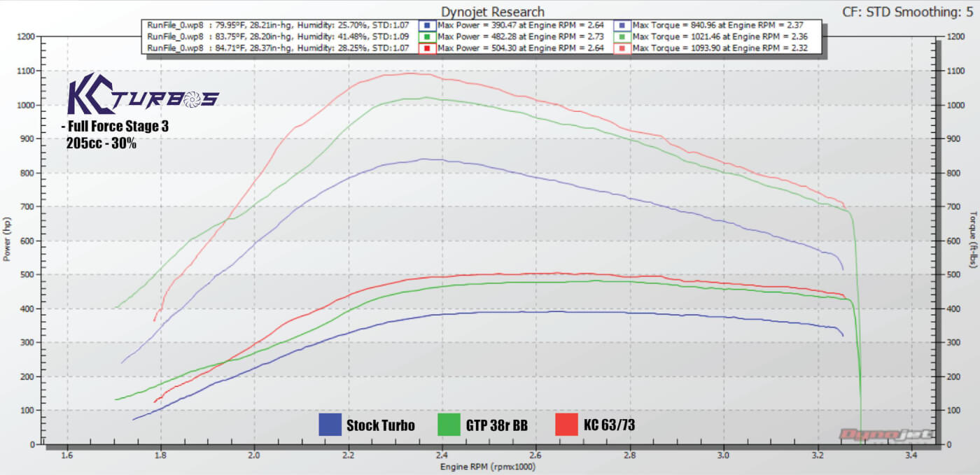Select the green GTP 38r BB swatch
This screenshot has width=980, height=475.
[448, 424]
